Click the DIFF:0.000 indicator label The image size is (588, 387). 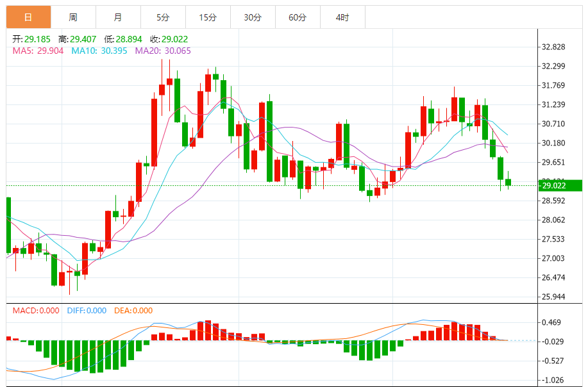pos(87,311)
